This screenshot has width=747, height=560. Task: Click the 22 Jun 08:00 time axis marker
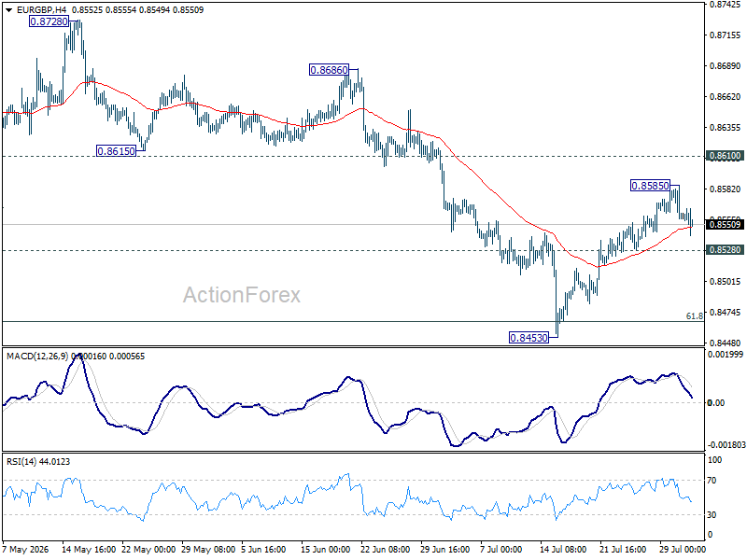tap(385, 550)
